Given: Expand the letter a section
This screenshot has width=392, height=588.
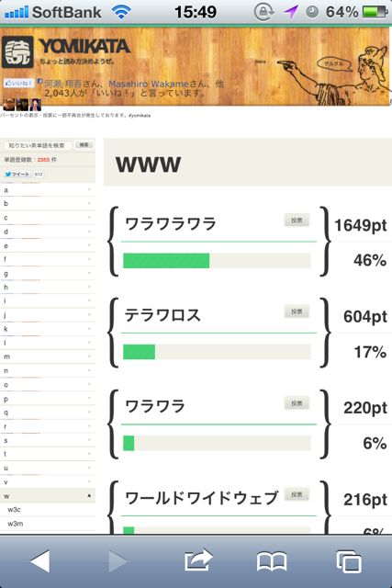Looking at the screenshot, I should (48, 190).
